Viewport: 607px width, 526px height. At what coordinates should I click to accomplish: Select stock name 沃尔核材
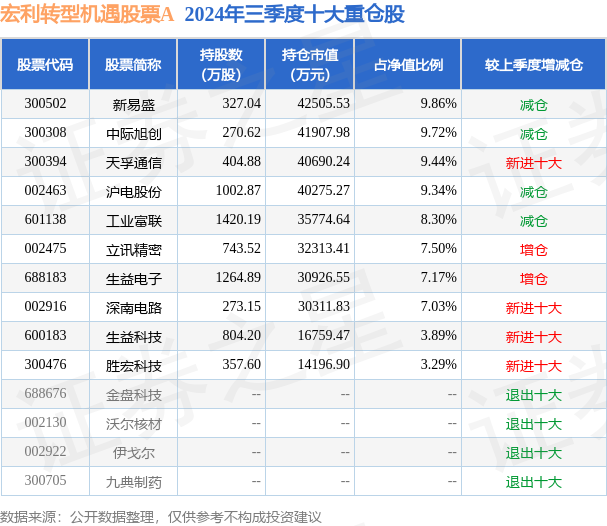[x=134, y=424]
